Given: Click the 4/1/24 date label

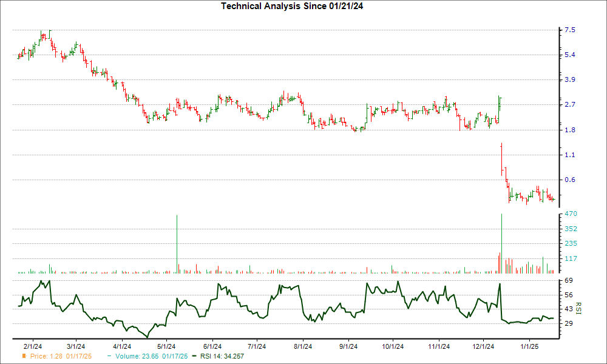Looking at the screenshot, I should [x=122, y=346].
